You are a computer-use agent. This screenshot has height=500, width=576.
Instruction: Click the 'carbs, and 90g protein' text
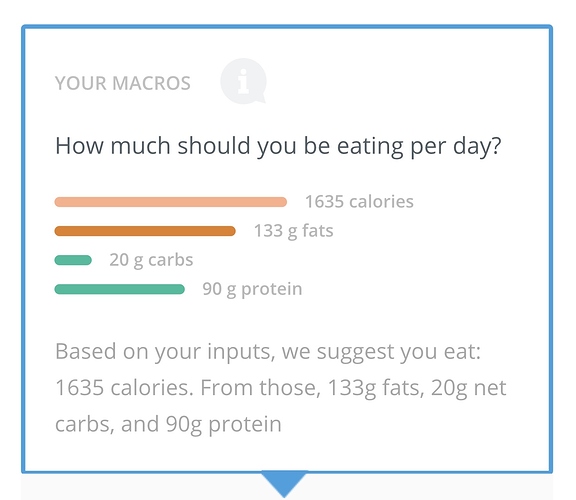[168, 425]
